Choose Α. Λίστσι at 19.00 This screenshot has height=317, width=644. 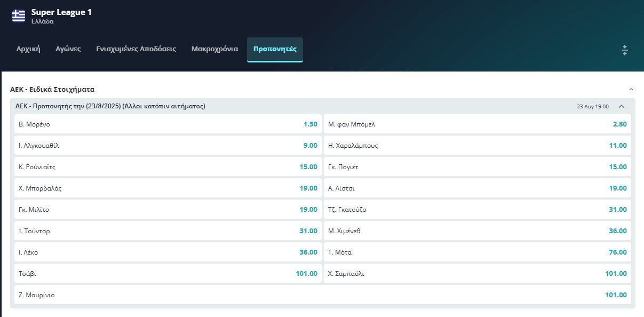coord(478,188)
